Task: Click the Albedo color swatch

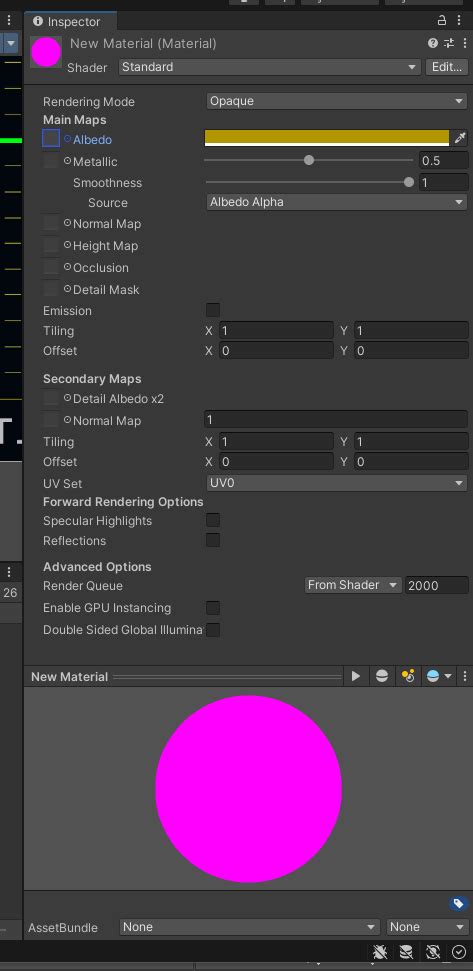Action: pos(327,138)
